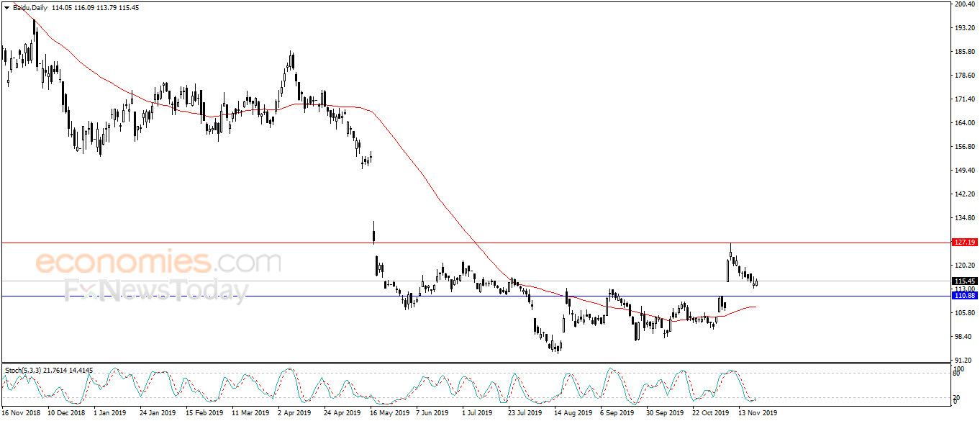The image size is (980, 421).
Task: Click the current price label 115.45 on the price axis
Action: (963, 281)
